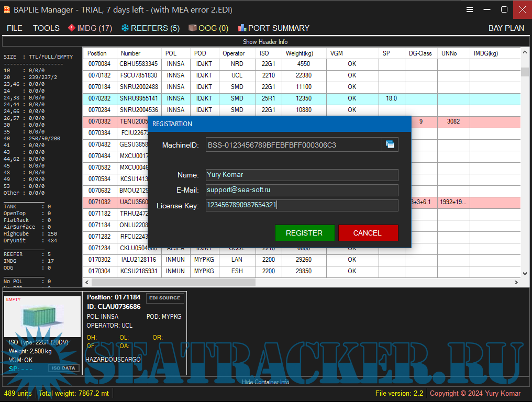Open the IMDG (17) dangerous goods view
This screenshot has width=532, height=402.
point(90,28)
